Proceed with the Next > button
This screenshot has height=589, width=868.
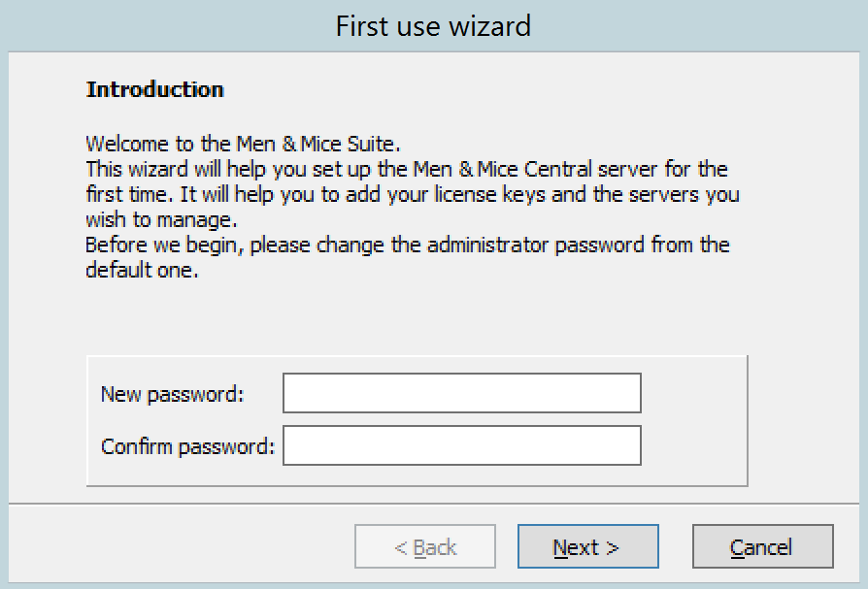click(587, 546)
